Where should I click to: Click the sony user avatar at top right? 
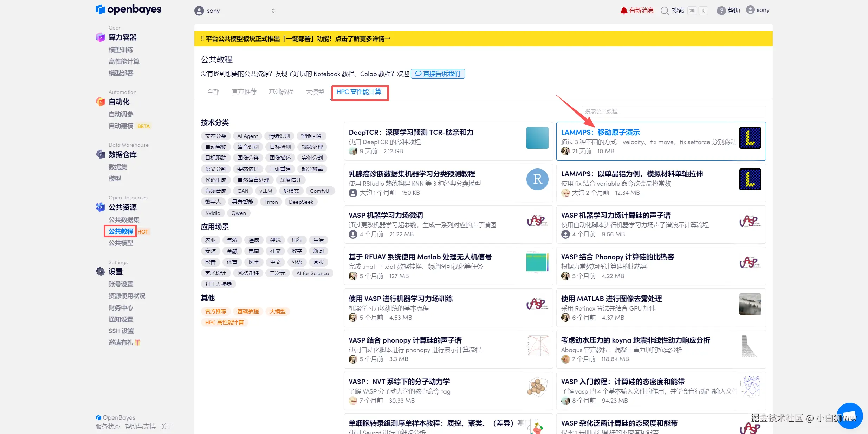750,10
